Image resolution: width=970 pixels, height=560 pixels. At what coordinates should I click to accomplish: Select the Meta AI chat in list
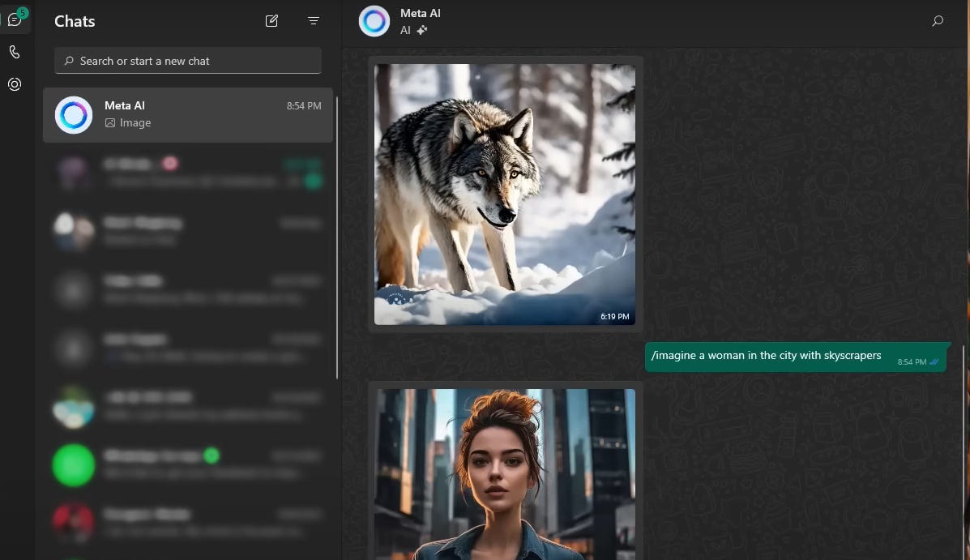(x=188, y=115)
